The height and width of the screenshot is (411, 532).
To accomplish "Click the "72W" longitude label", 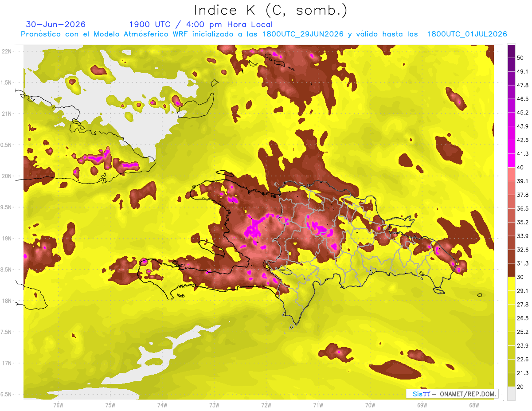I will tap(266, 405).
